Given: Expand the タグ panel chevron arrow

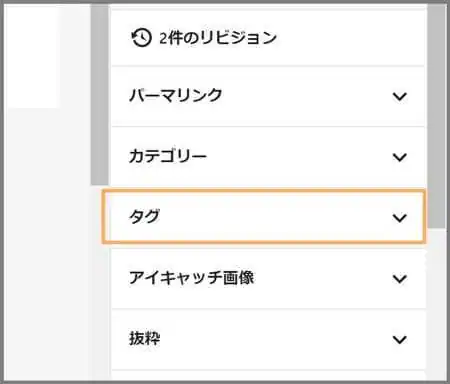Looking at the screenshot, I should pos(399,218).
